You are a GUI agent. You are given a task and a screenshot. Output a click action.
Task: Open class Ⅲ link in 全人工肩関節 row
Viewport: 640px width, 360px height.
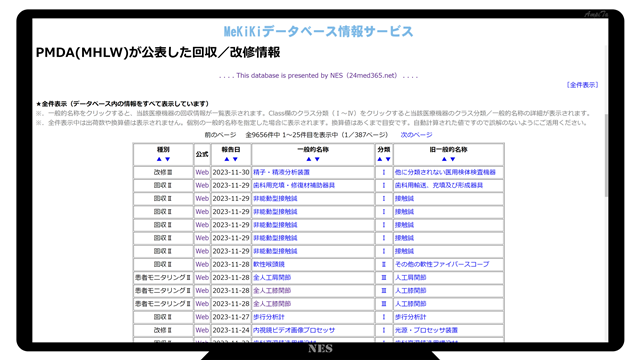[384, 277]
